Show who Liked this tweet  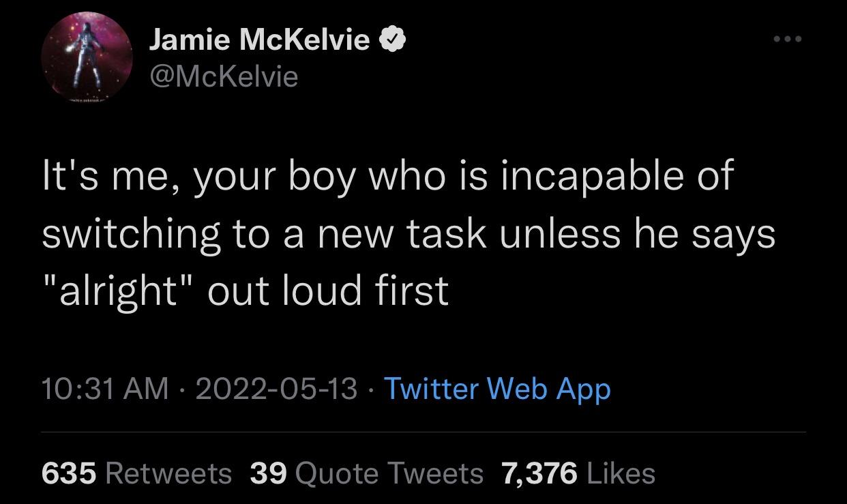[621, 473]
